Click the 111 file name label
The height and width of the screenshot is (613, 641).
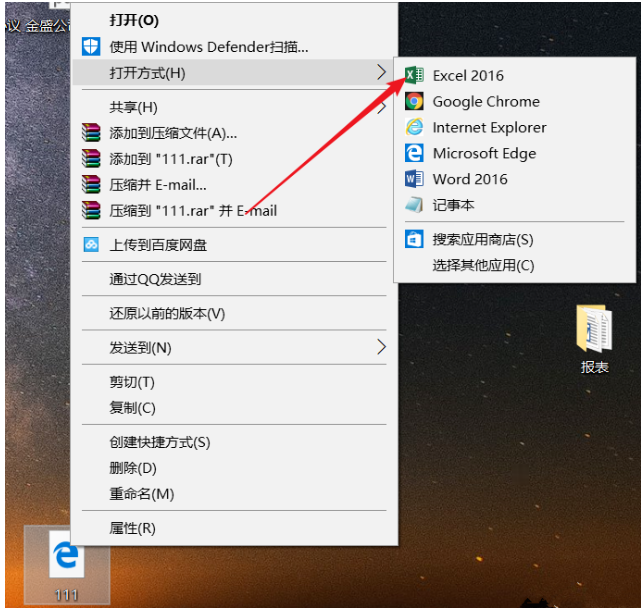pos(67,595)
